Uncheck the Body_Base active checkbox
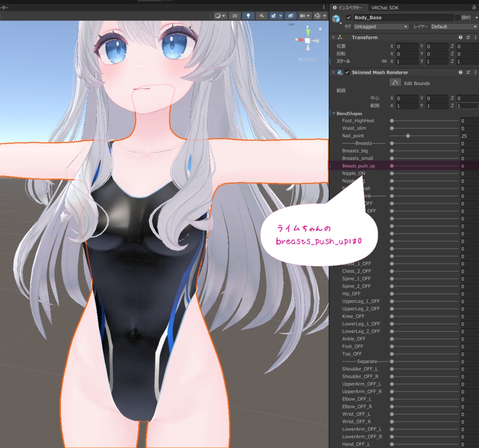Image resolution: width=479 pixels, height=448 pixels. 348,17
